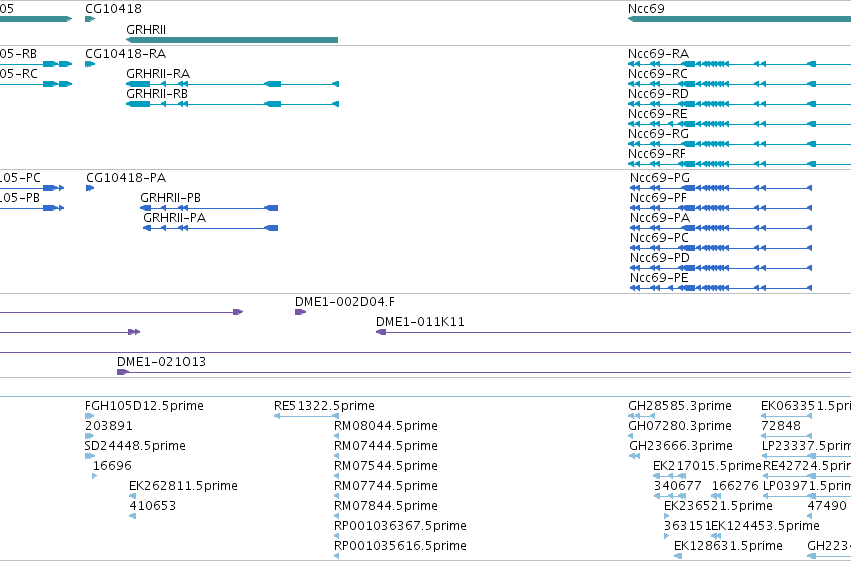This screenshot has height=561, width=851.
Task: Select the EK262811.5prime EST label
Action: click(x=183, y=486)
